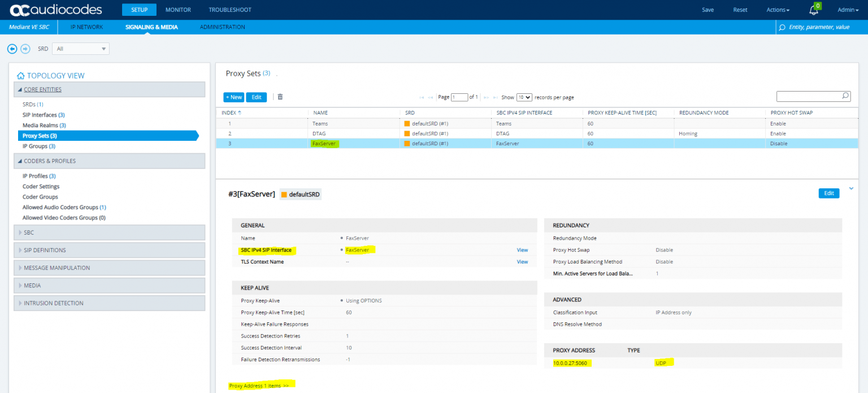Open the Actions menu
Image resolution: width=868 pixels, height=393 pixels.
pyautogui.click(x=778, y=10)
